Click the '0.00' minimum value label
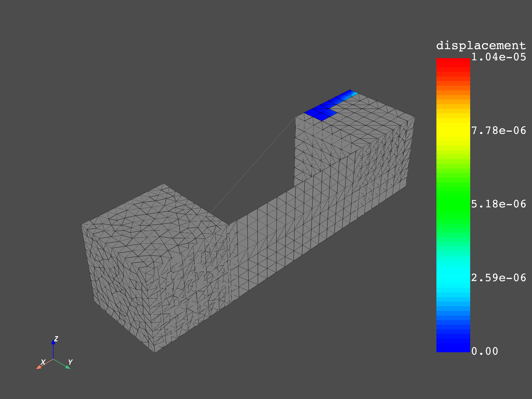This screenshot has height=399, width=532. pos(485,351)
